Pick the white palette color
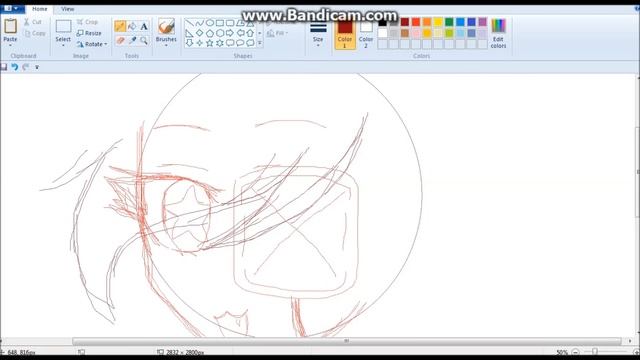 (x=382, y=33)
